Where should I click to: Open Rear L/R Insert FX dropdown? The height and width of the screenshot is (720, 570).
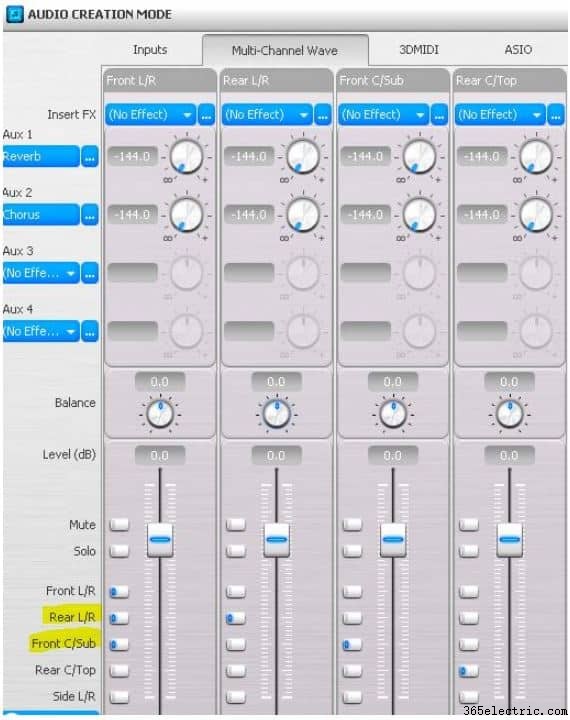coord(267,115)
